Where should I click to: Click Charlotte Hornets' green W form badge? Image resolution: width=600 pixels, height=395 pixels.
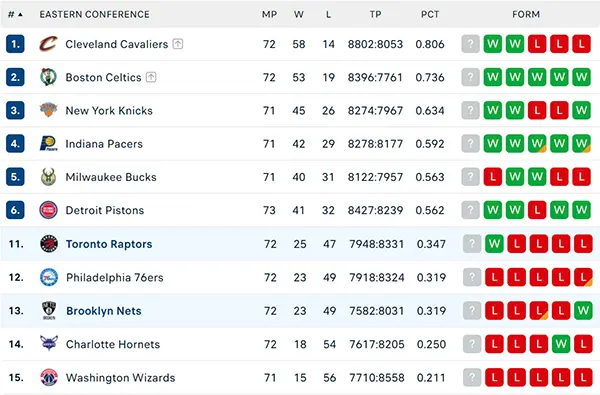[x=561, y=344]
